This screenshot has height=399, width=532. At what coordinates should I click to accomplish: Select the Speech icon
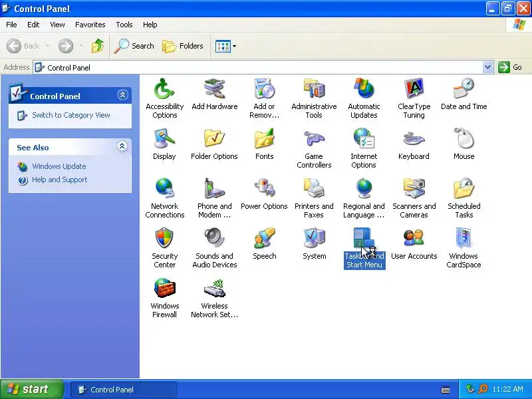[x=264, y=238]
